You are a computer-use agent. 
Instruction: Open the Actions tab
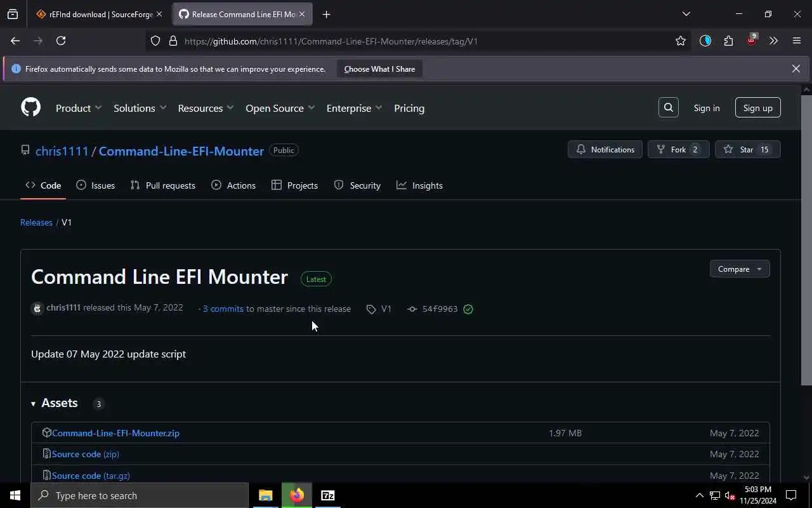coord(233,185)
